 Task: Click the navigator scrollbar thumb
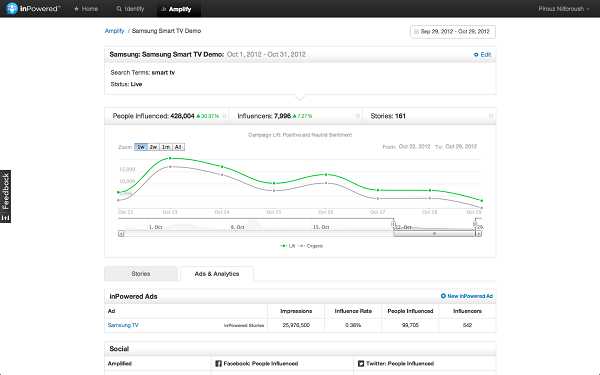(x=434, y=233)
